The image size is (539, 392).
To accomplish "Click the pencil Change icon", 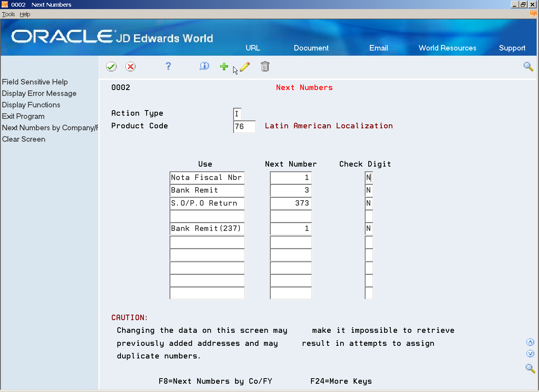I will 245,67.
